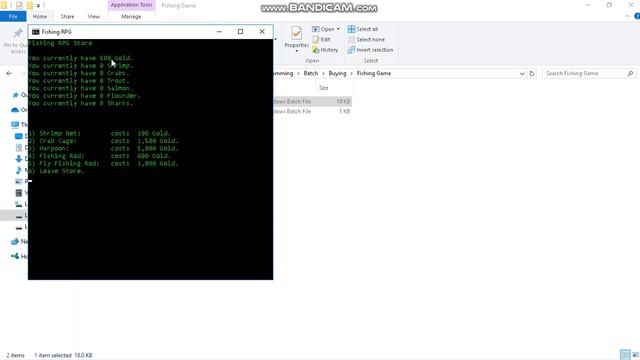
Task: Expand the address bar history dropdown
Action: 522,73
